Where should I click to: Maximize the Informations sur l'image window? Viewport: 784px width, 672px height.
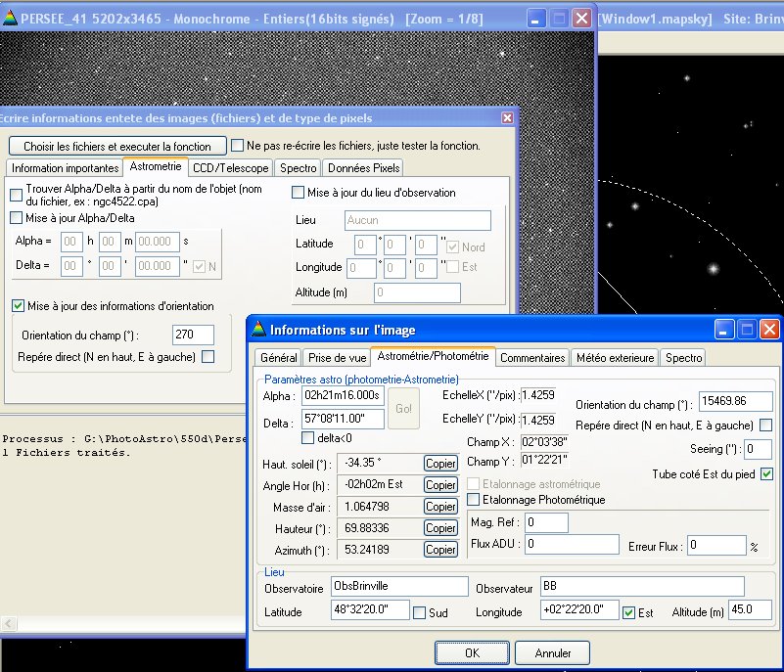[747, 329]
